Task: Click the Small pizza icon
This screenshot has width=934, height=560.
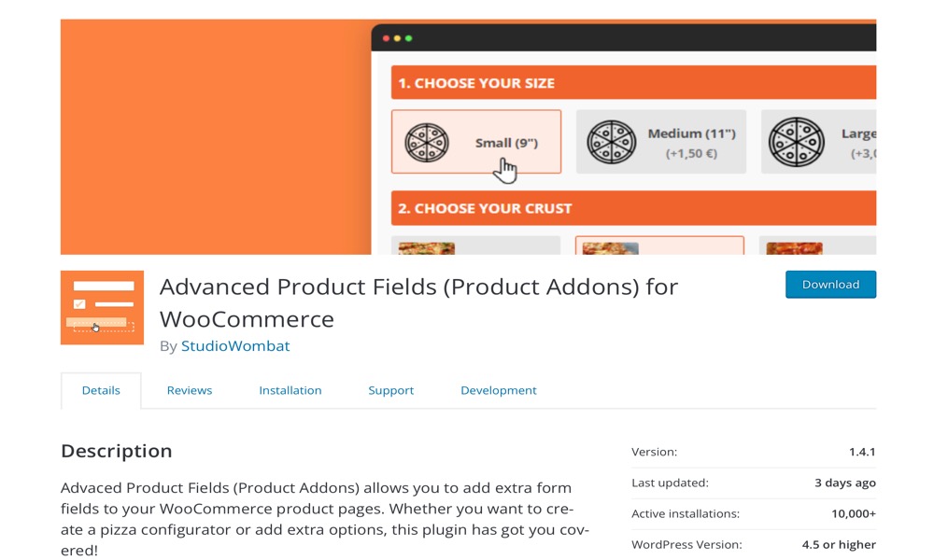Action: tap(427, 142)
